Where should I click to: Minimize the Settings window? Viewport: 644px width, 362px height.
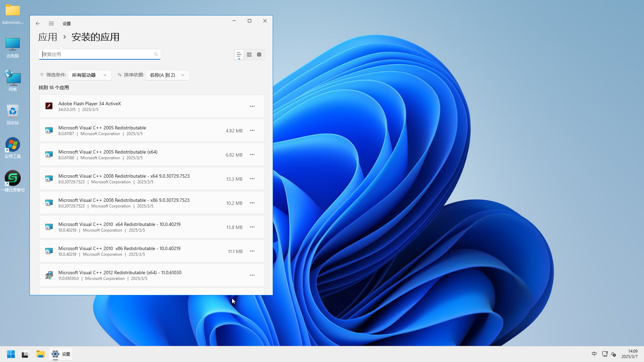click(x=234, y=21)
